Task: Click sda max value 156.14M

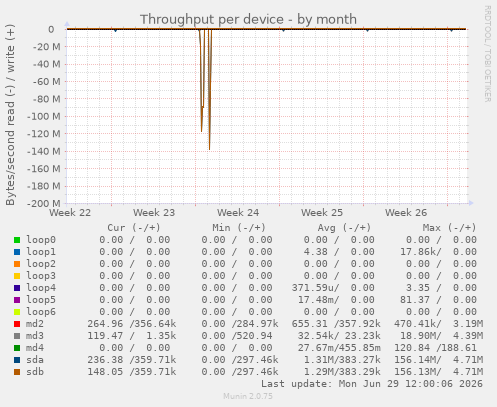Action: click(418, 360)
